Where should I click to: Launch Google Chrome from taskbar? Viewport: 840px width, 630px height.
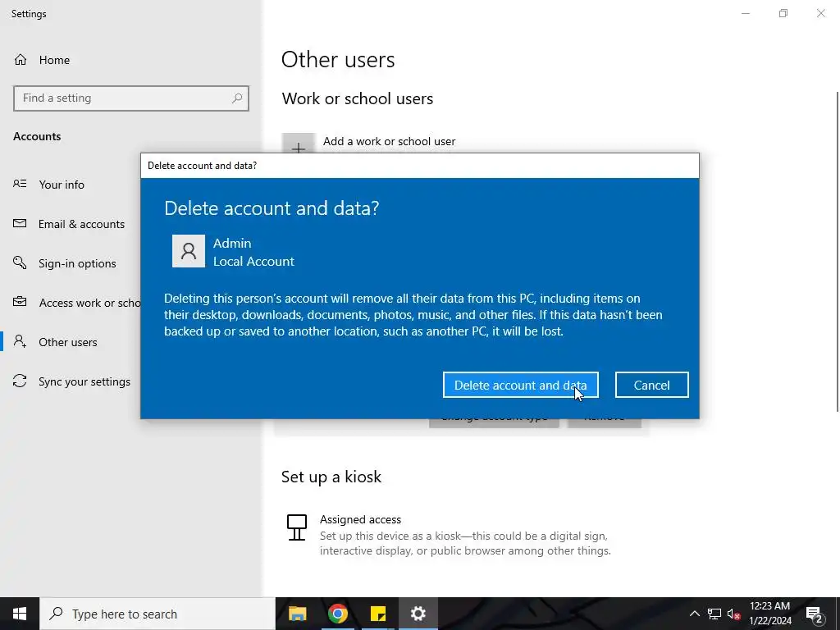coord(337,614)
